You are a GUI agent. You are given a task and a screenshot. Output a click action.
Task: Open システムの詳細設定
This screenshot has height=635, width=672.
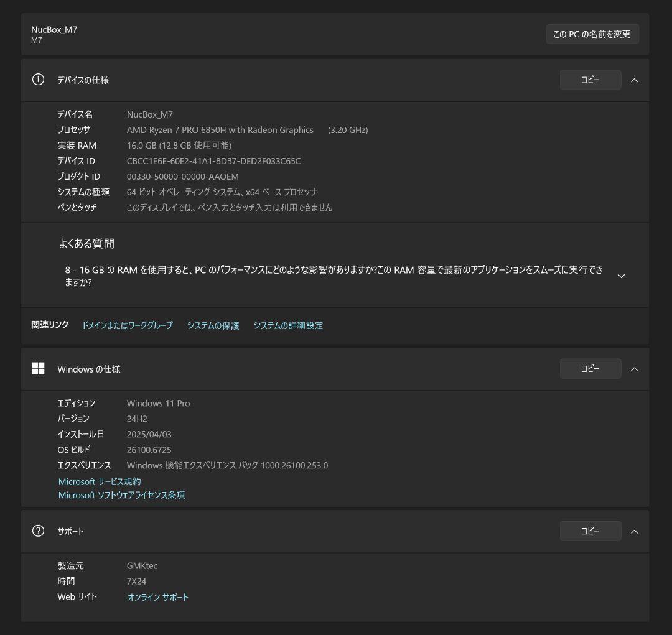288,325
